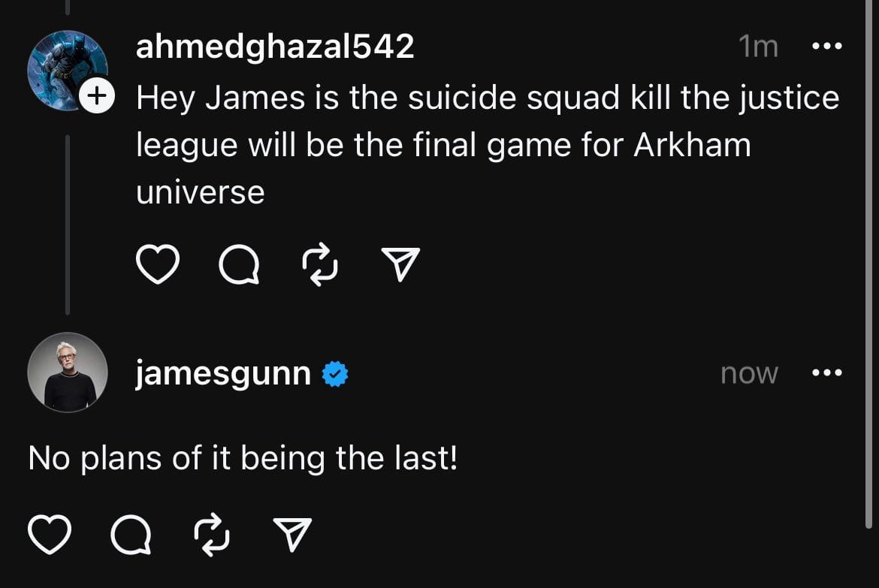The width and height of the screenshot is (879, 588).
Task: Tap the "now" timestamp on jamesgunn's reply
Action: (x=749, y=373)
